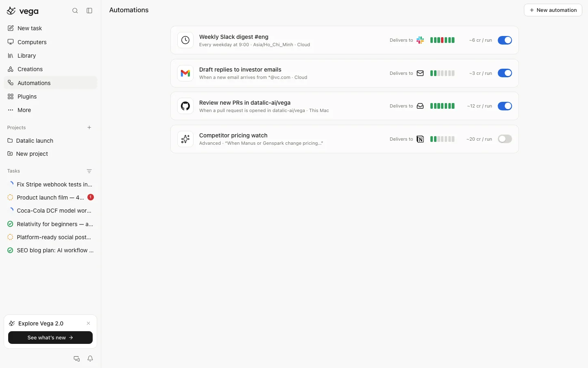Turn off Draft replies to investor emails
588x368 pixels.
(505, 73)
